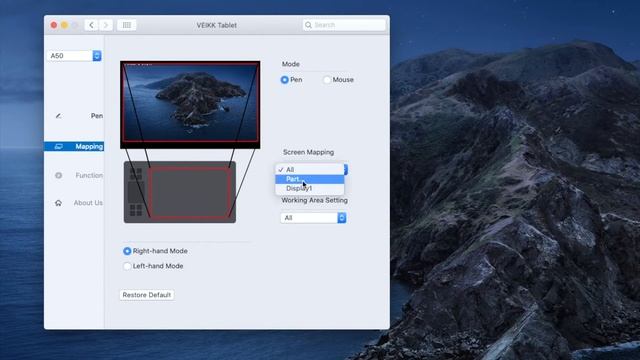
Task: Click the About Us home icon
Action: (x=58, y=203)
